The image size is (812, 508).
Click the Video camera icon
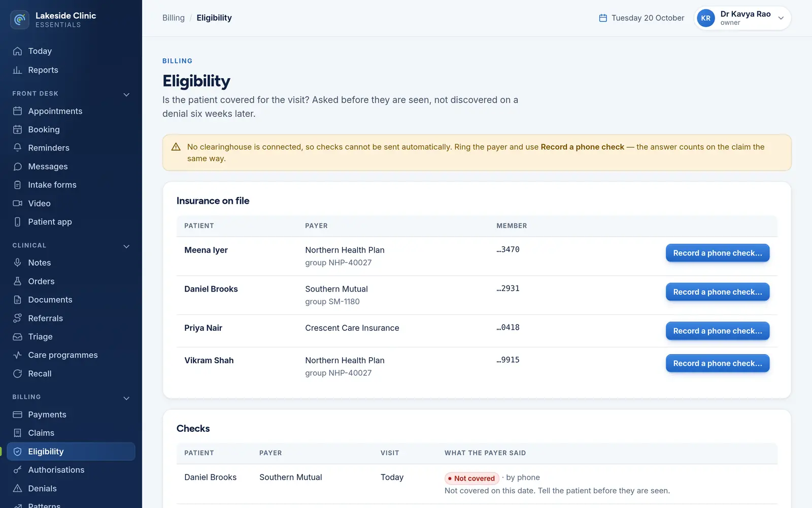click(x=17, y=203)
